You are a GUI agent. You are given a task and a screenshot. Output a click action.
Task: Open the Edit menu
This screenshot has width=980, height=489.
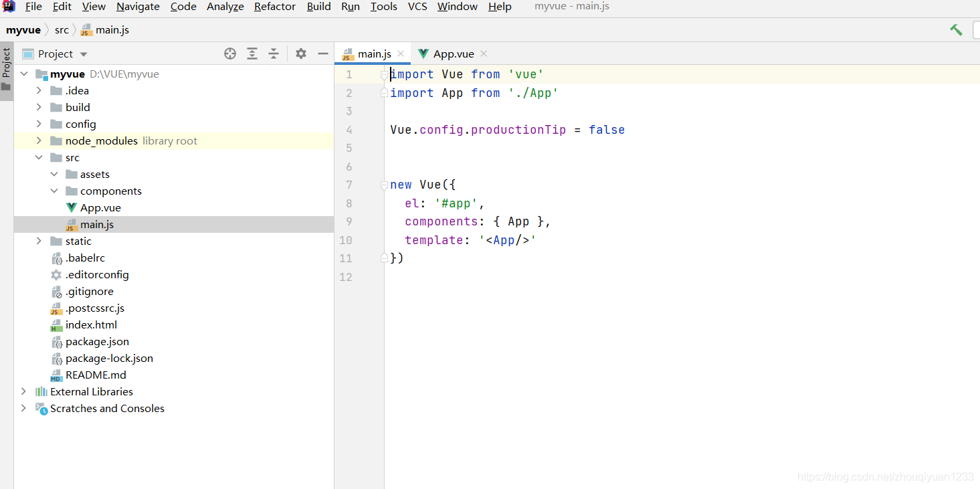coord(62,7)
